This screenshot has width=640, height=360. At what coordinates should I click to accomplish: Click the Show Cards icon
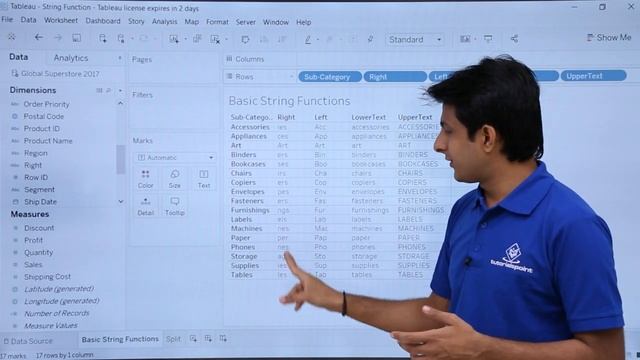tap(465, 39)
